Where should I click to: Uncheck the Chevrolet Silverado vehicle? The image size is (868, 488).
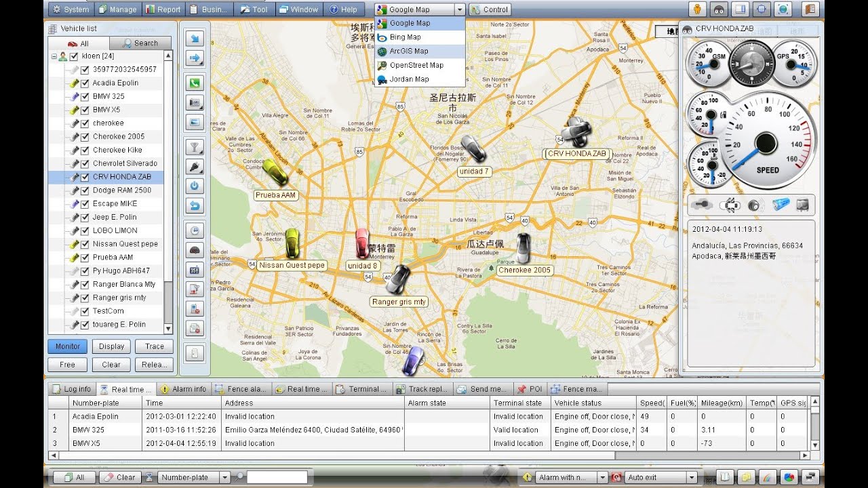pos(85,163)
